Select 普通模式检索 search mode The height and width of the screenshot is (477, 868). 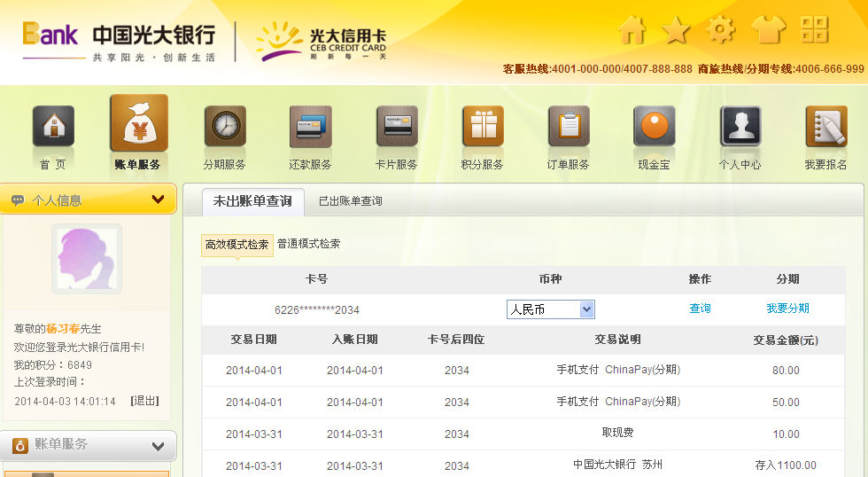[x=308, y=244]
